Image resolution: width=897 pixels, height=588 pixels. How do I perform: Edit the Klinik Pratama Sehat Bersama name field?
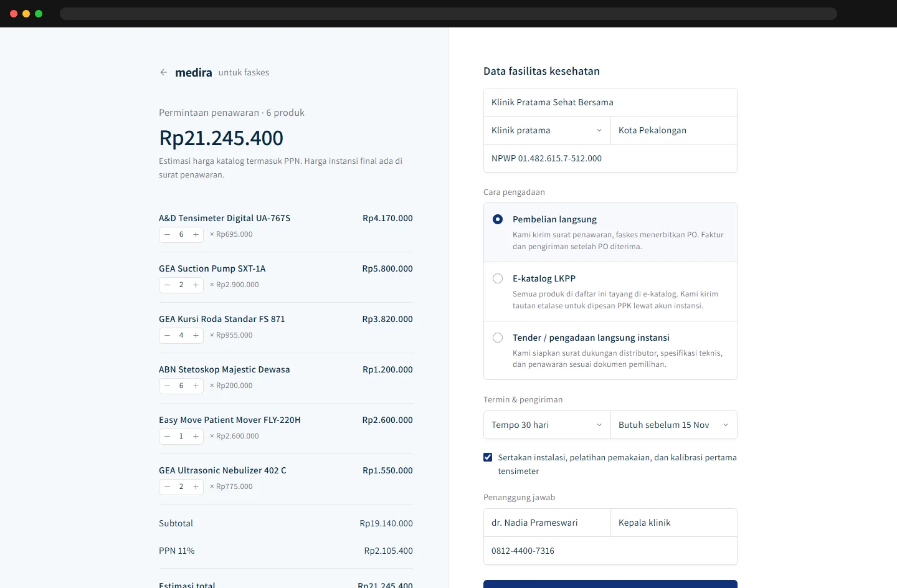[610, 102]
